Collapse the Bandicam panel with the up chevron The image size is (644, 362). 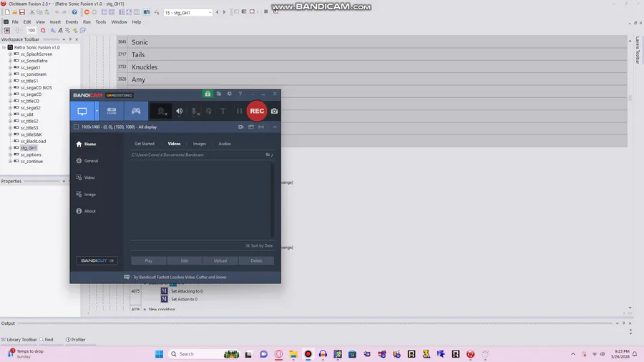click(x=275, y=127)
